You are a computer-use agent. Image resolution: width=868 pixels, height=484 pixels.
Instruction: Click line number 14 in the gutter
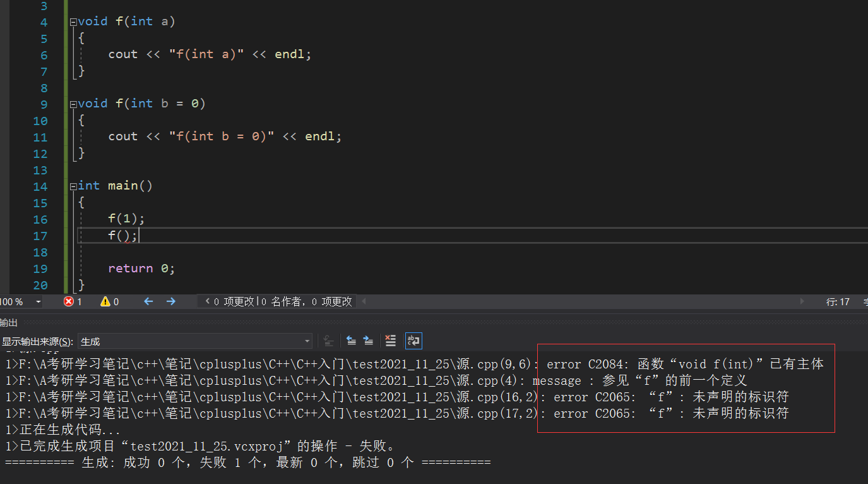pos(40,186)
